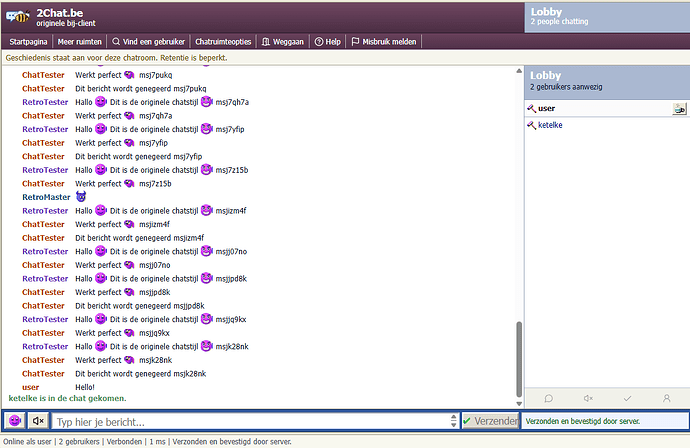Click the devil emoji in RetroMaster's message

click(81, 196)
